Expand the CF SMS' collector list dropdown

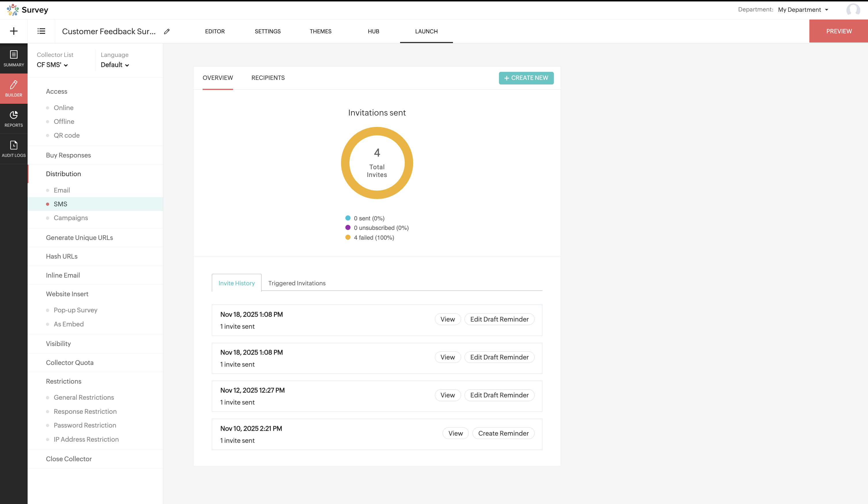coord(52,65)
